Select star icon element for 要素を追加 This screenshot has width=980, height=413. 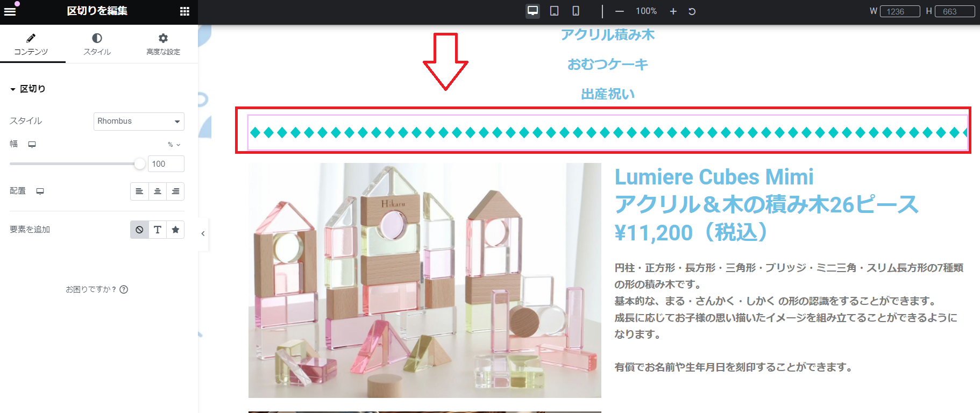(175, 230)
